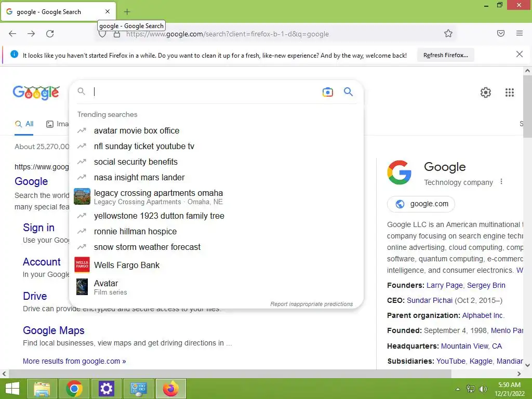Reload the current page

[50, 34]
